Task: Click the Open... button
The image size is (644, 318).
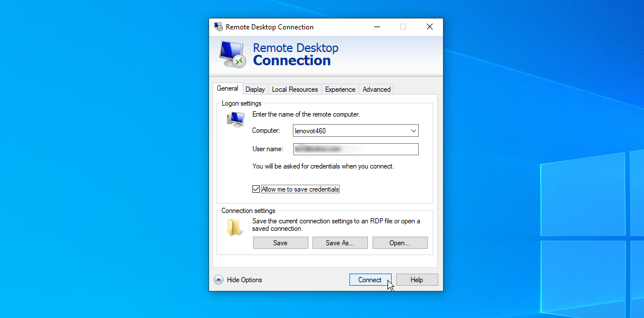Action: (400, 243)
